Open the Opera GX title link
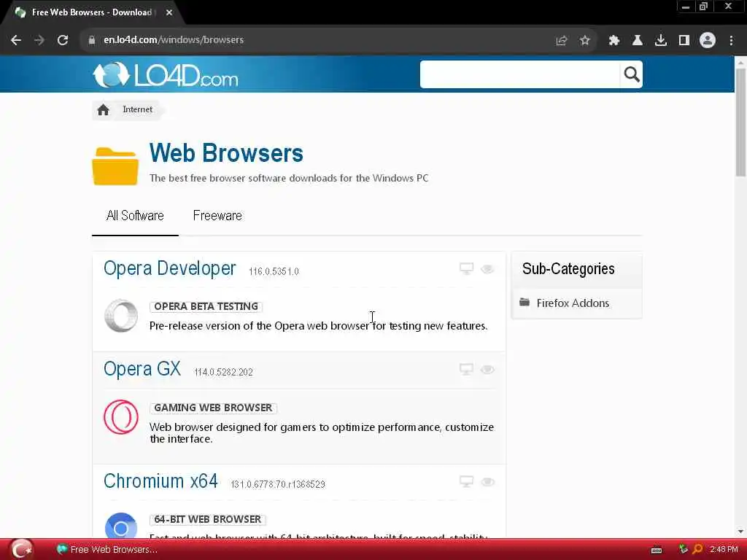 point(142,369)
